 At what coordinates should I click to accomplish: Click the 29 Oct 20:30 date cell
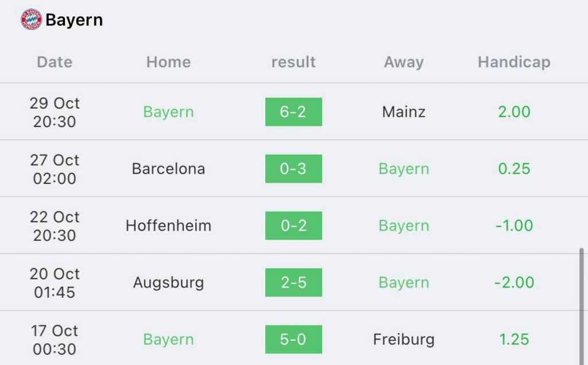(55, 112)
